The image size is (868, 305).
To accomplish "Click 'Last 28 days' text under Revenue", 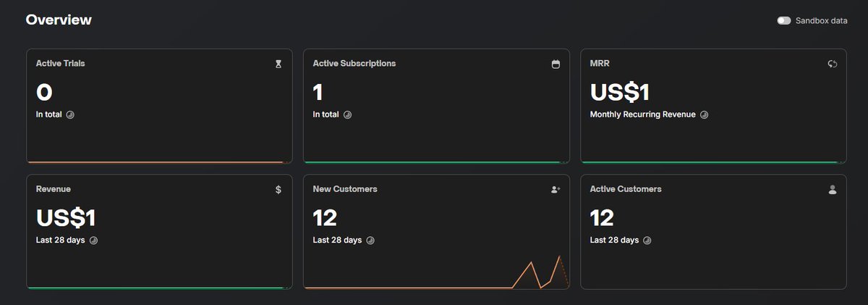I will click(x=61, y=240).
